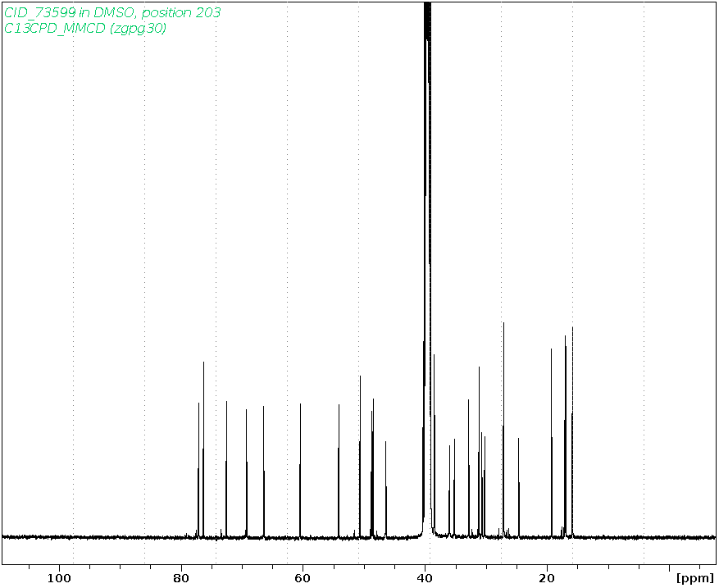Screen dimensions: 719x588
Task: Click the axis label 40
Action: (425, 578)
